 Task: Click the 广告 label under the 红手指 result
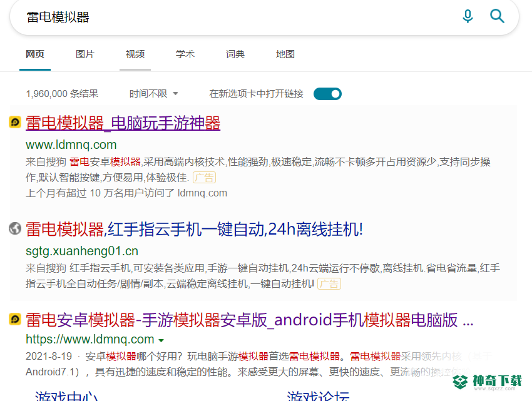[329, 283]
